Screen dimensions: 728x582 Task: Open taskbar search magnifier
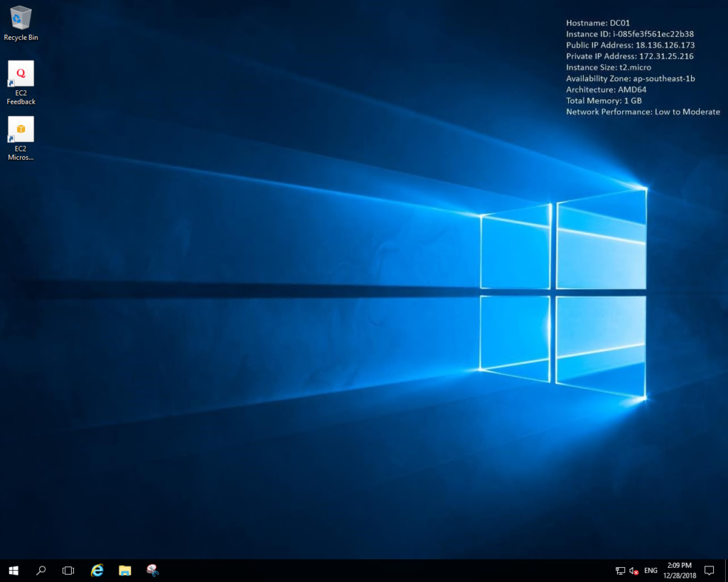41,571
